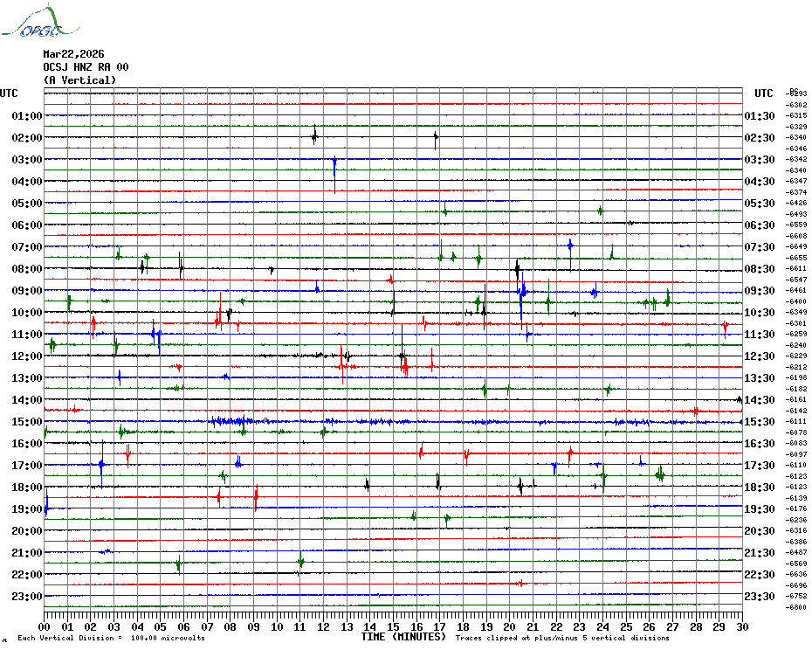Click minute 30 on the bottom axis
Screen dimensions: 812x650
(x=741, y=626)
